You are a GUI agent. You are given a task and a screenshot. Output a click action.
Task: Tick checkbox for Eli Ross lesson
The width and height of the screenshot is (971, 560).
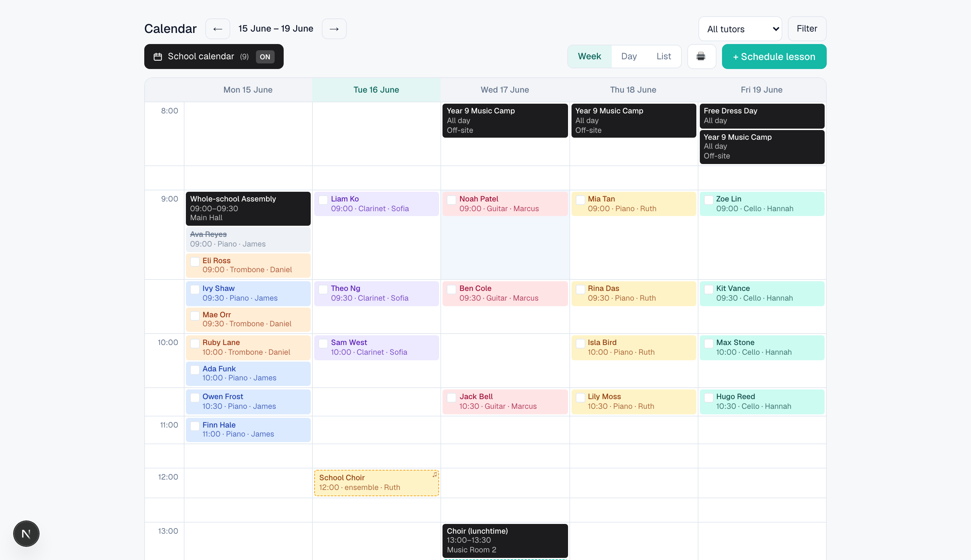point(195,261)
